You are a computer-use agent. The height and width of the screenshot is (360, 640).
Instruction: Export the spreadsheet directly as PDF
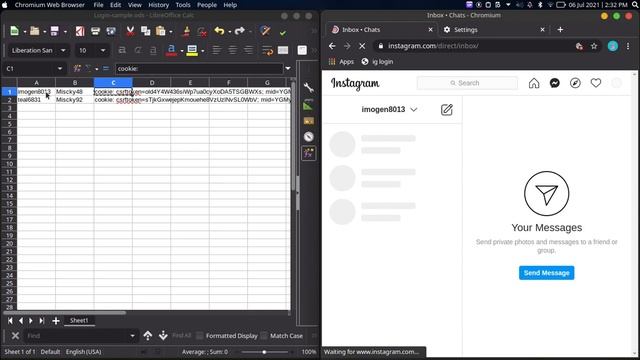[80, 31]
